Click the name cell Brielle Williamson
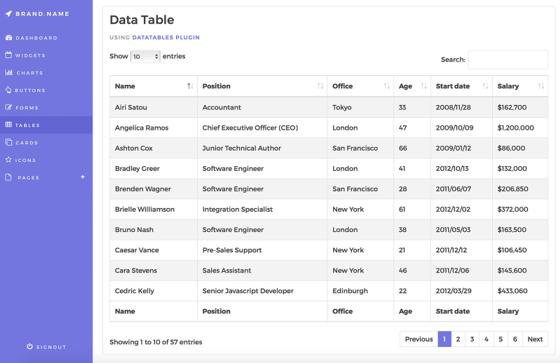Screen dimensions: 560x363 click(154, 209)
